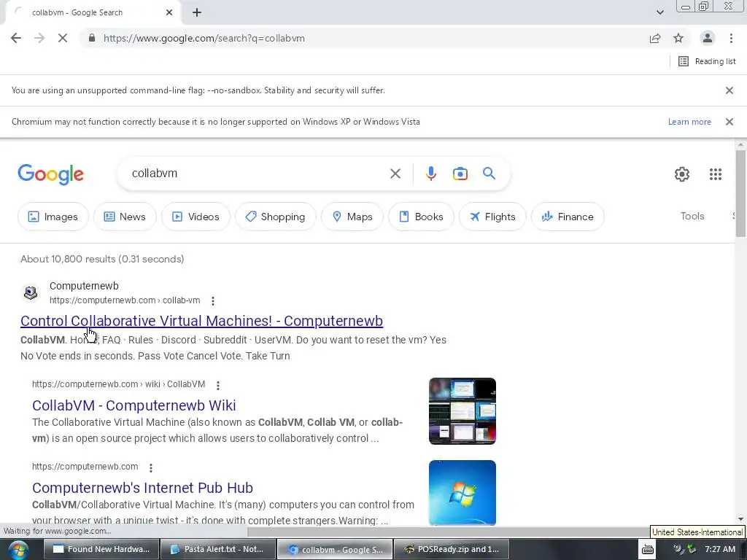Click the taskbar clock 7:27 AM
This screenshot has height=560, width=747.
click(720, 550)
